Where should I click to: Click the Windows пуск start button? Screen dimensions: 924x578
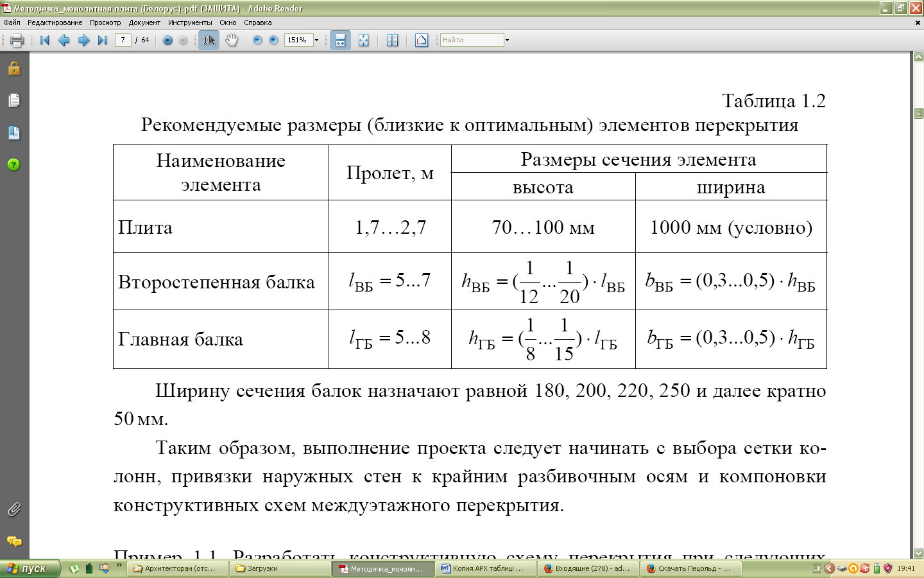click(x=30, y=568)
